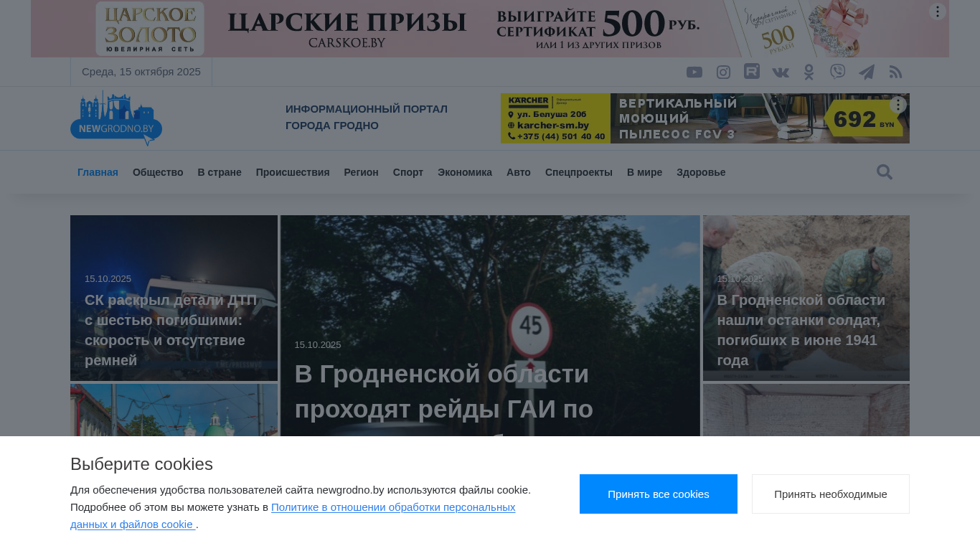Click the Karcher vacuum advertisement banner
This screenshot has height=551, width=980.
point(705,118)
